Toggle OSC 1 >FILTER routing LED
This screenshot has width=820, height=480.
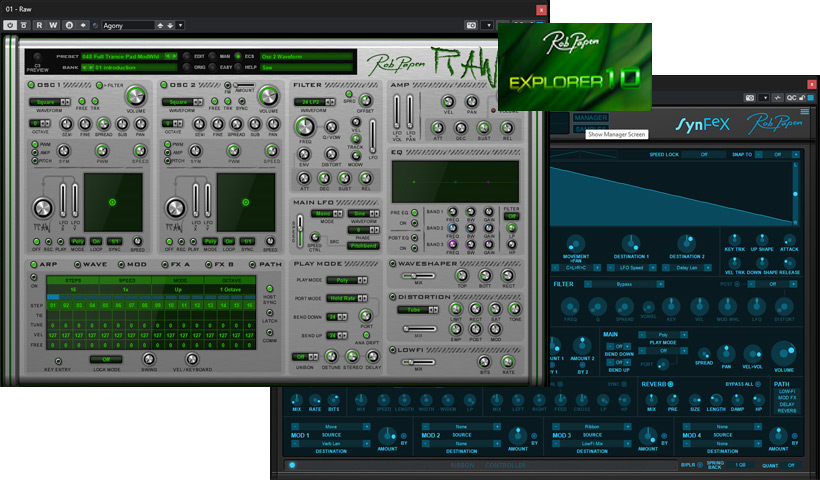click(99, 85)
